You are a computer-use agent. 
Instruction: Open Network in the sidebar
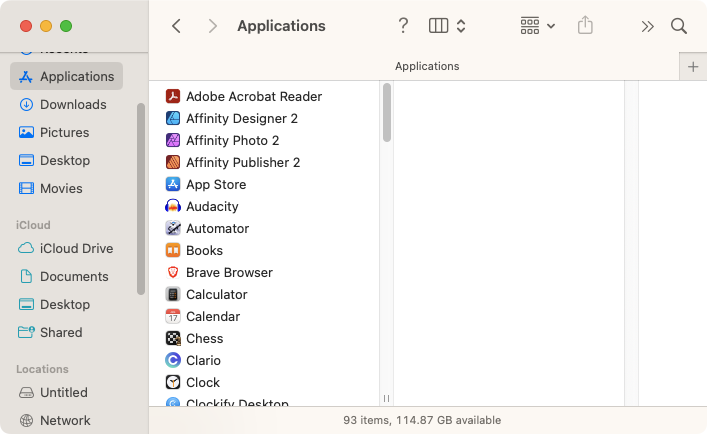(66, 420)
